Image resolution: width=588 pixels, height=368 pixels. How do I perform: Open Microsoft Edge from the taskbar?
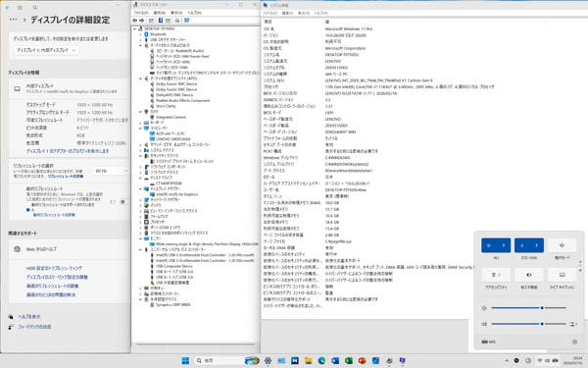(321, 360)
